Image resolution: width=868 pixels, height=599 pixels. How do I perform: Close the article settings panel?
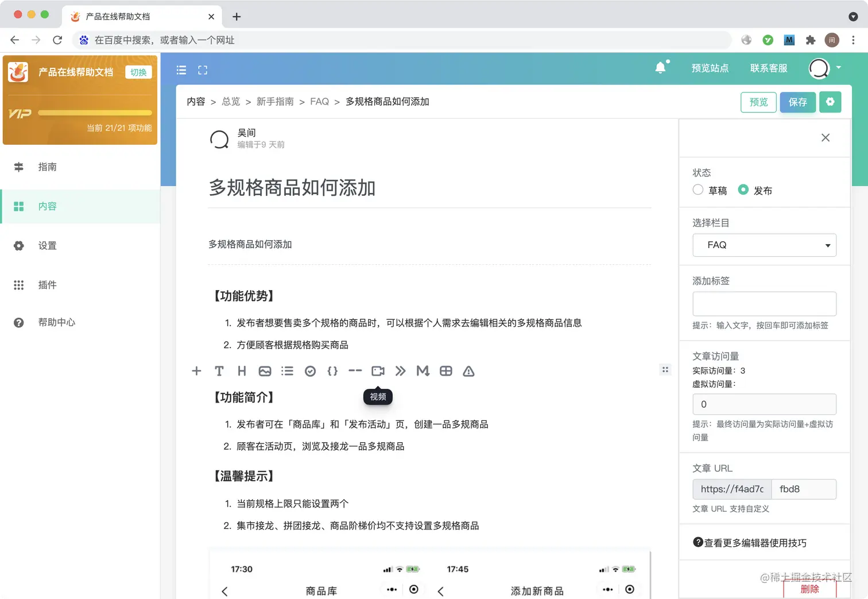pos(826,138)
